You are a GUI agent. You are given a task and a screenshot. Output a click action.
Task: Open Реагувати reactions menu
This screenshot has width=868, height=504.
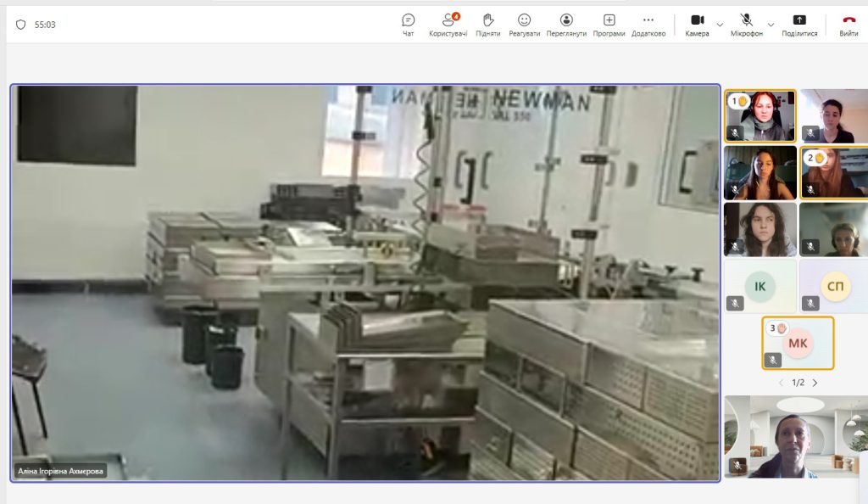[x=524, y=25]
